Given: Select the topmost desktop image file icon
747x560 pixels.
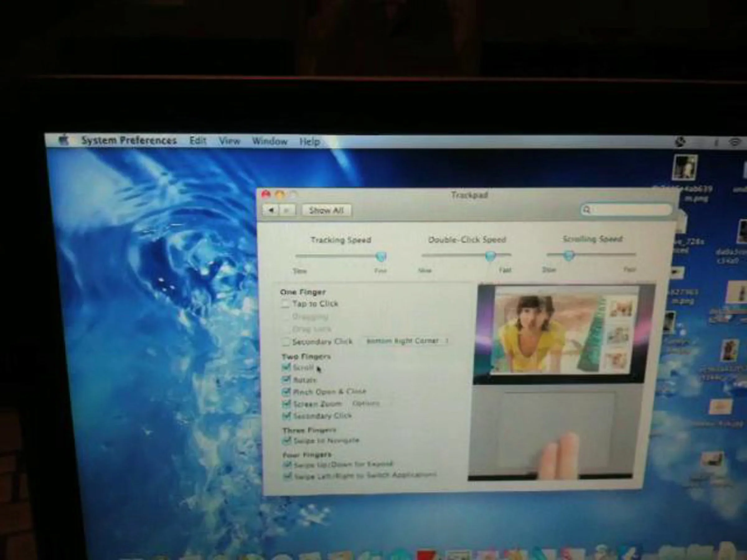Looking at the screenshot, I should pyautogui.click(x=684, y=167).
